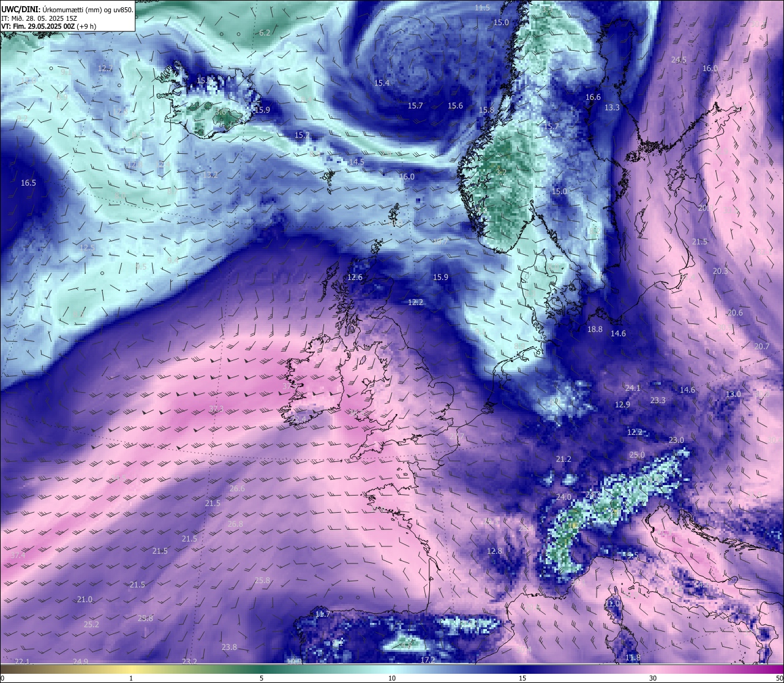
Task: Select the 'IT: Mið. 28. 05. 2025 15Z' line
Action: (39, 18)
